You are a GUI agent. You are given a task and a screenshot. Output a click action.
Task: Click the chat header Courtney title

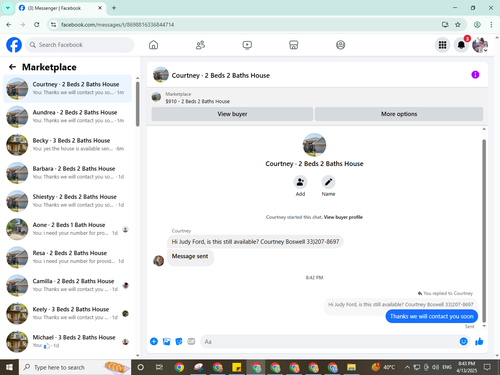pos(221,76)
